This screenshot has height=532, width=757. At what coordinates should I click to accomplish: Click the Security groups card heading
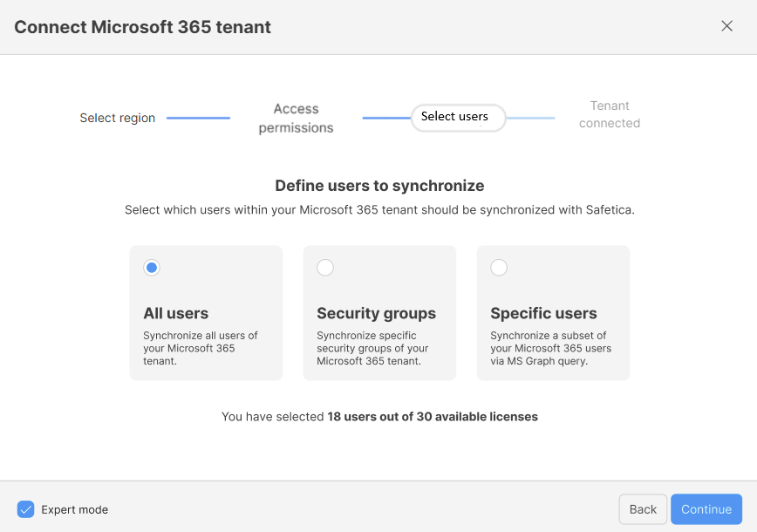376,313
